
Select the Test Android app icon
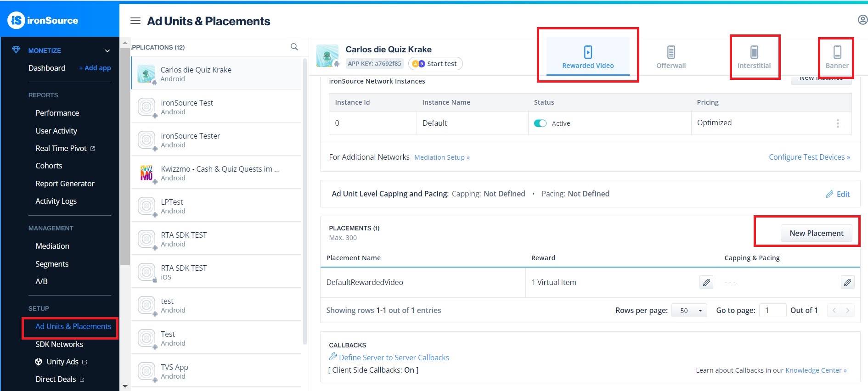[147, 338]
